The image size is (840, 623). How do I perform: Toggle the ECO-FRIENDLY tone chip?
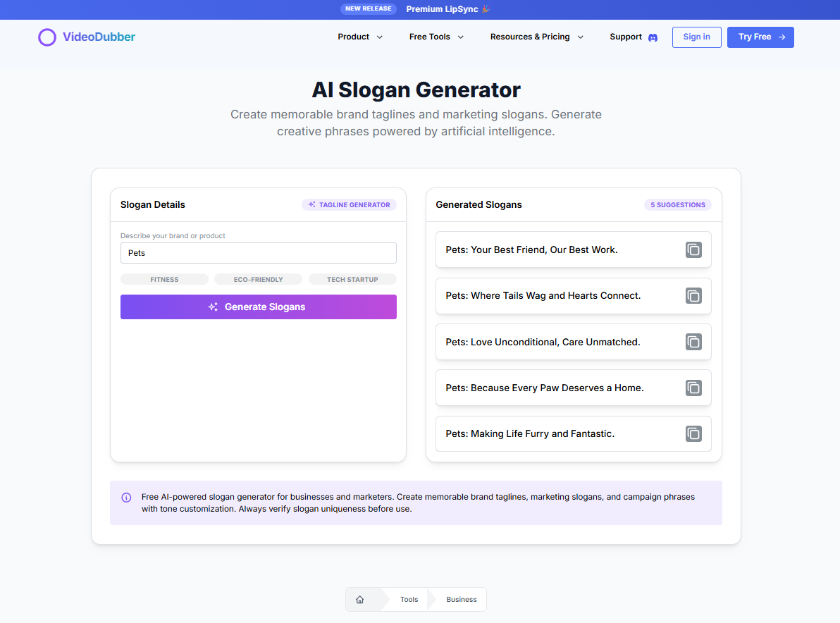[258, 279]
